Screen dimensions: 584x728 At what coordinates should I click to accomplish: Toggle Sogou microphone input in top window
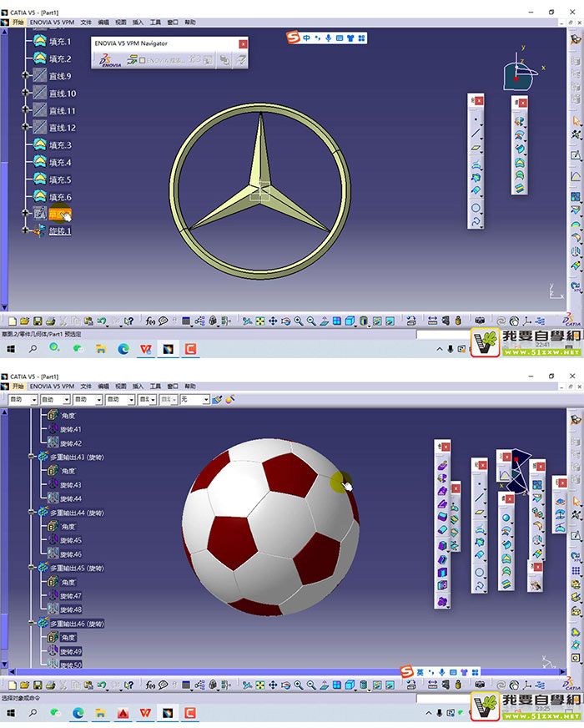tap(329, 38)
